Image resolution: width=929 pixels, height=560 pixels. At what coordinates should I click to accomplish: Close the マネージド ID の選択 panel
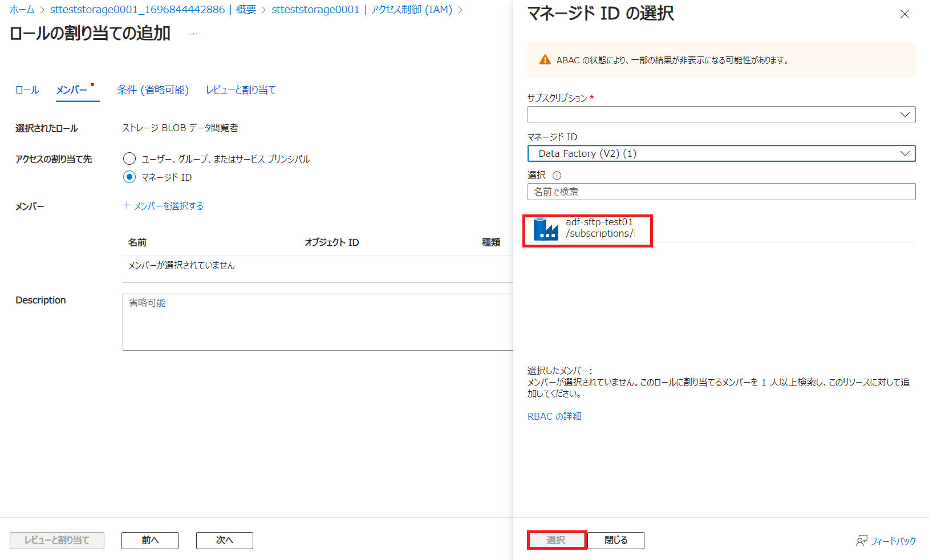(x=904, y=14)
